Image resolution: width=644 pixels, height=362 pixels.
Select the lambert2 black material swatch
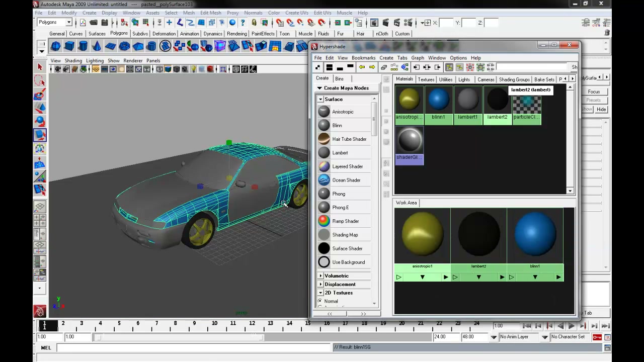click(x=497, y=105)
